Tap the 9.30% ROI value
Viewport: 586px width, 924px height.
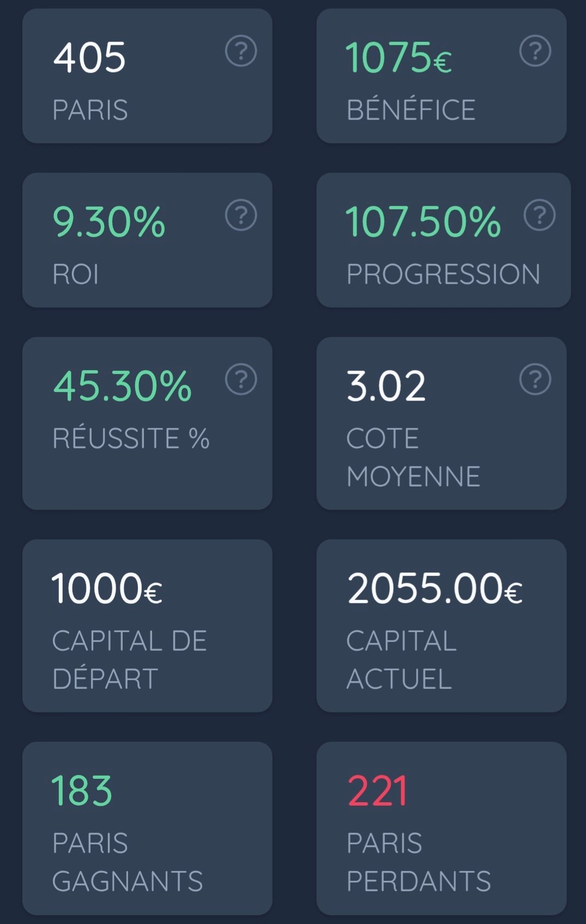pyautogui.click(x=109, y=222)
